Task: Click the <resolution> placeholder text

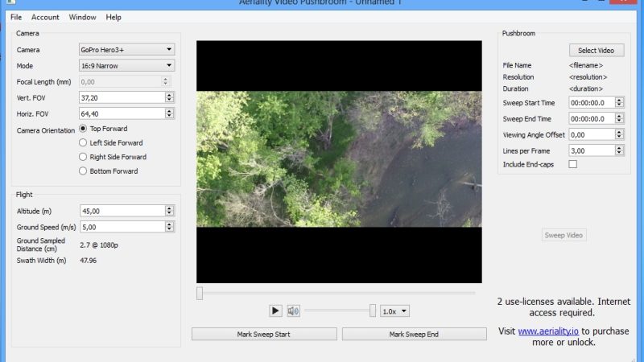Action: (x=588, y=77)
